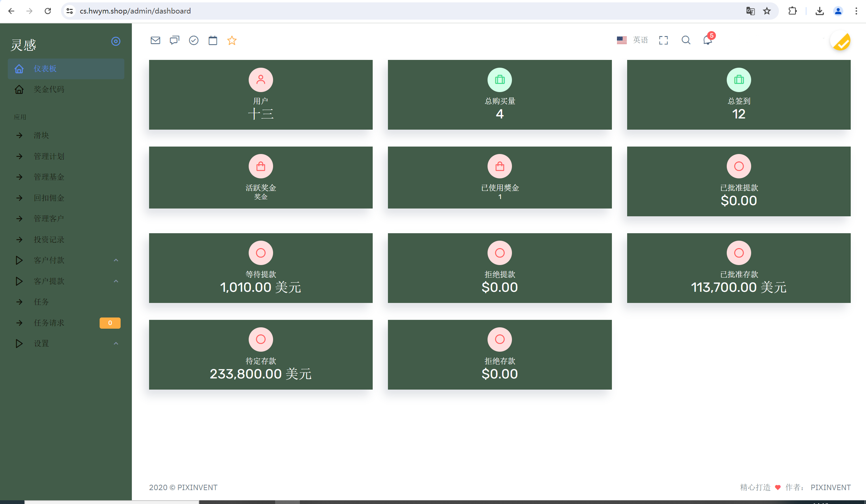The image size is (866, 504).
Task: Expand the 客户提款 dropdown section
Action: pos(65,281)
